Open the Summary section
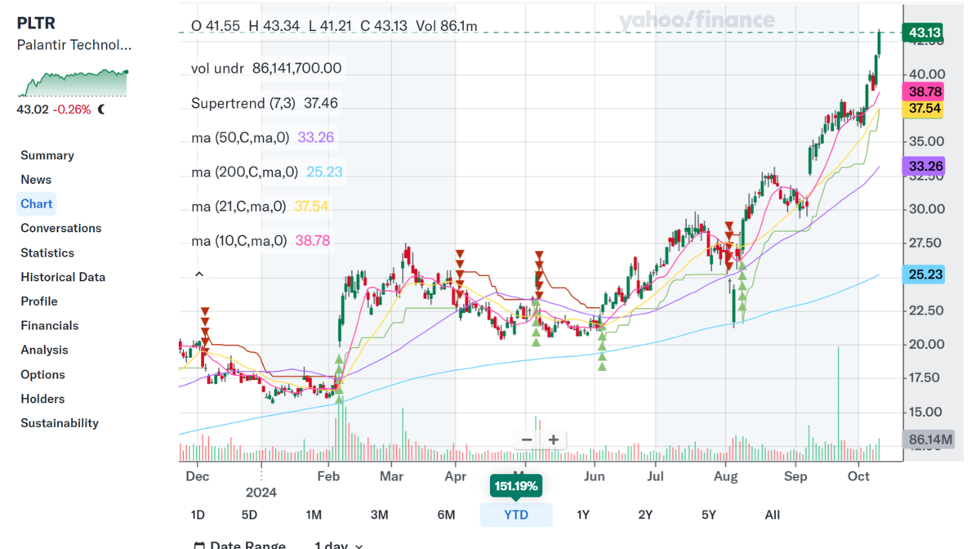The width and height of the screenshot is (980, 549). tap(47, 155)
